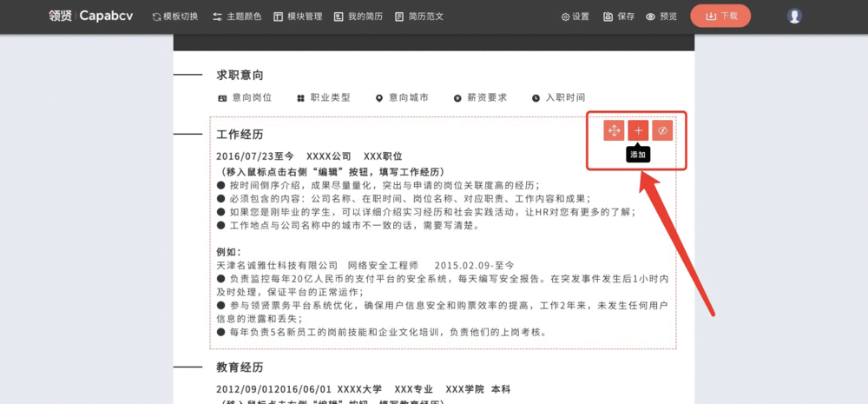Open the user avatar menu

coord(794,16)
